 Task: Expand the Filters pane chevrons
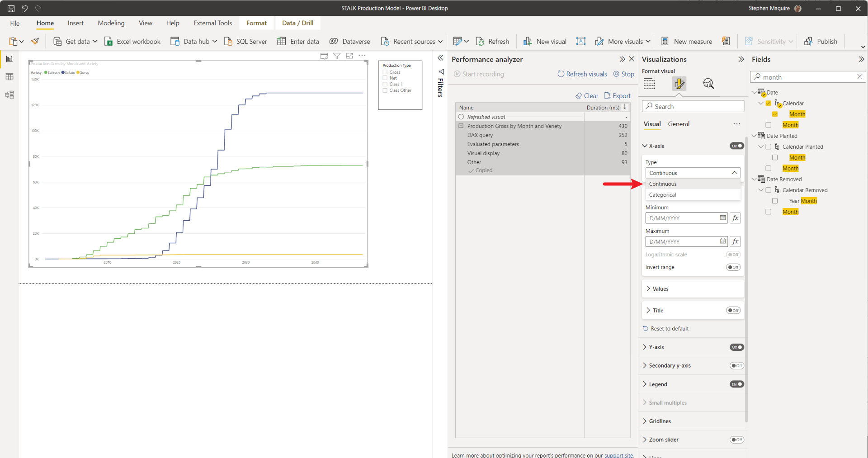[x=440, y=58]
